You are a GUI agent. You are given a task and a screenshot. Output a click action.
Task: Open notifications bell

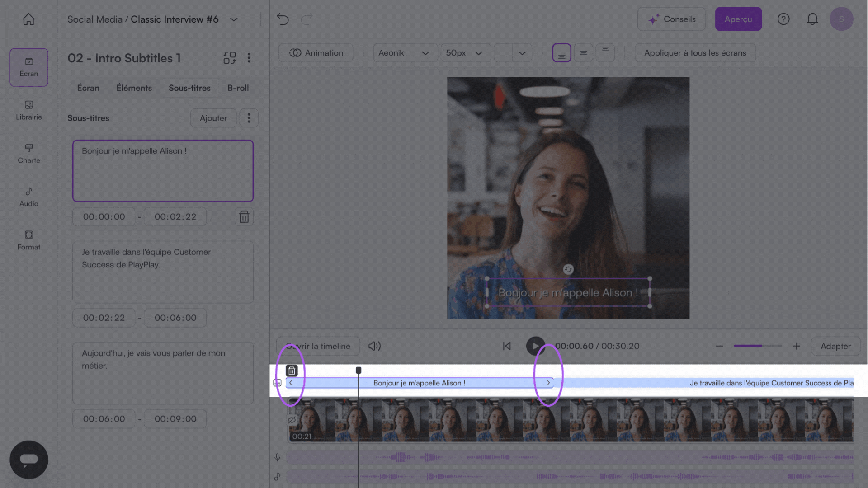pos(812,19)
